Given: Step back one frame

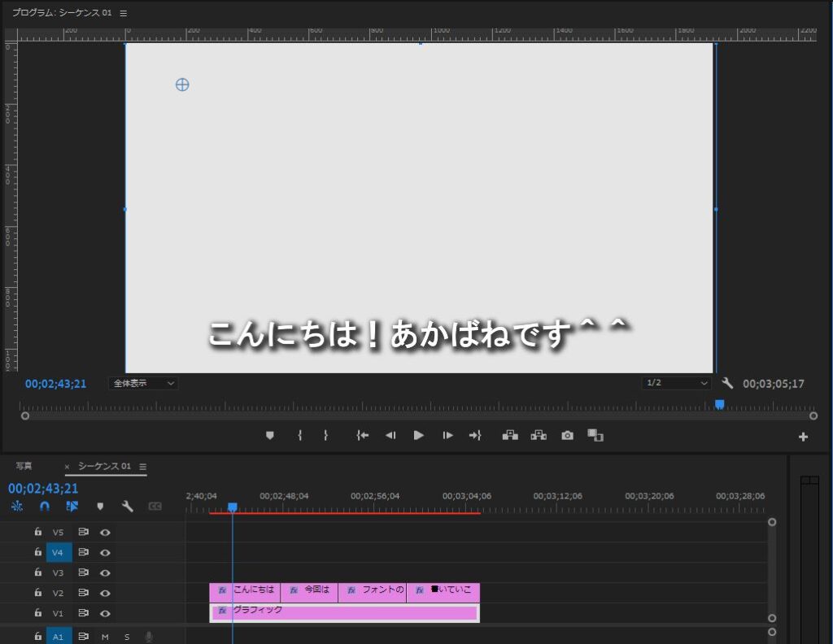Looking at the screenshot, I should 390,436.
